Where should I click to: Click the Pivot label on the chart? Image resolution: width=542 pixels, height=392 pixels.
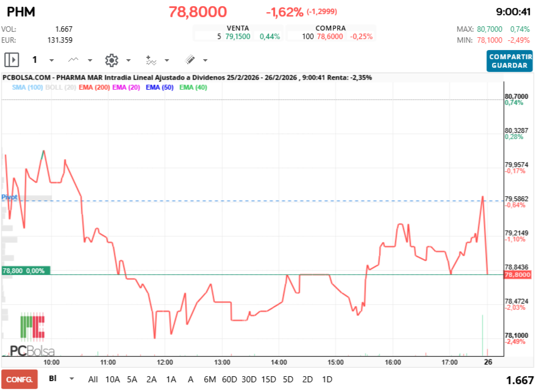point(9,197)
